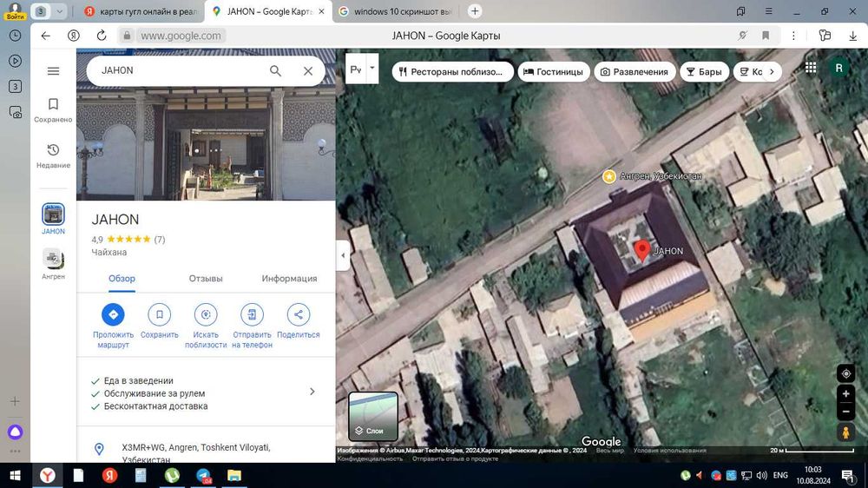Viewport: 868px width, 488px height.
Task: Open browser history clock sidebar icon
Action: 15,36
